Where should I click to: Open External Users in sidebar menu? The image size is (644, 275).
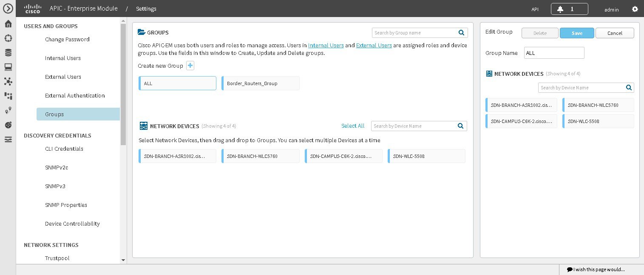pos(63,77)
